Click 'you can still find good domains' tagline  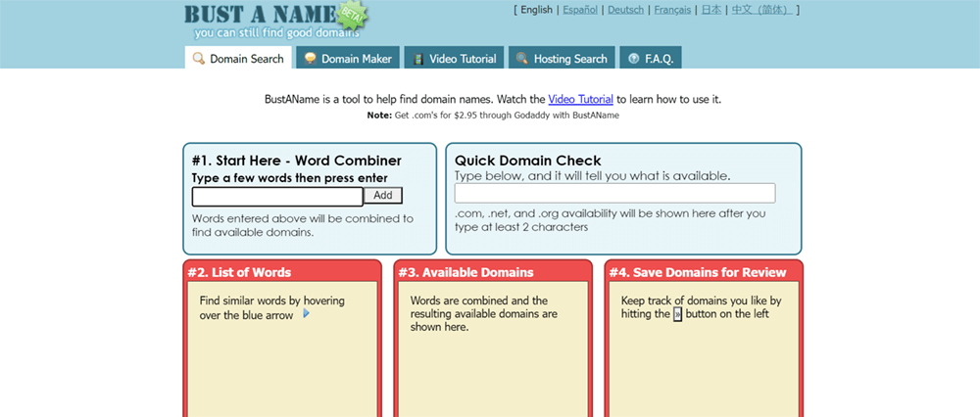[275, 32]
